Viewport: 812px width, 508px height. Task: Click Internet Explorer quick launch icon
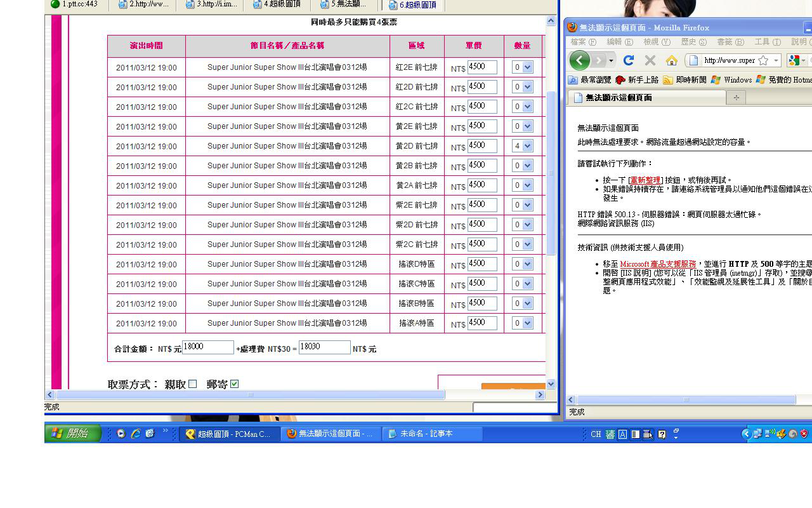136,434
